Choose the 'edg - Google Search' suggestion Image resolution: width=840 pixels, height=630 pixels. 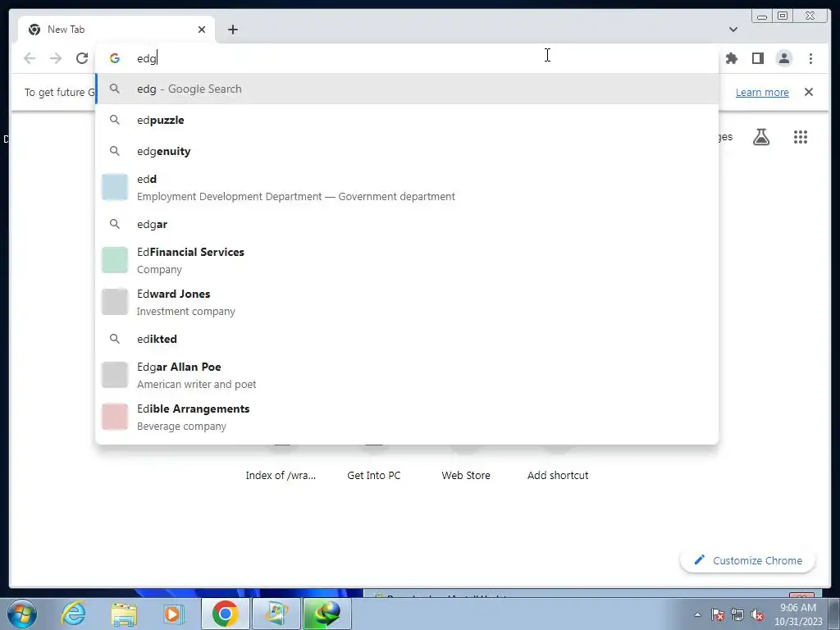click(407, 89)
